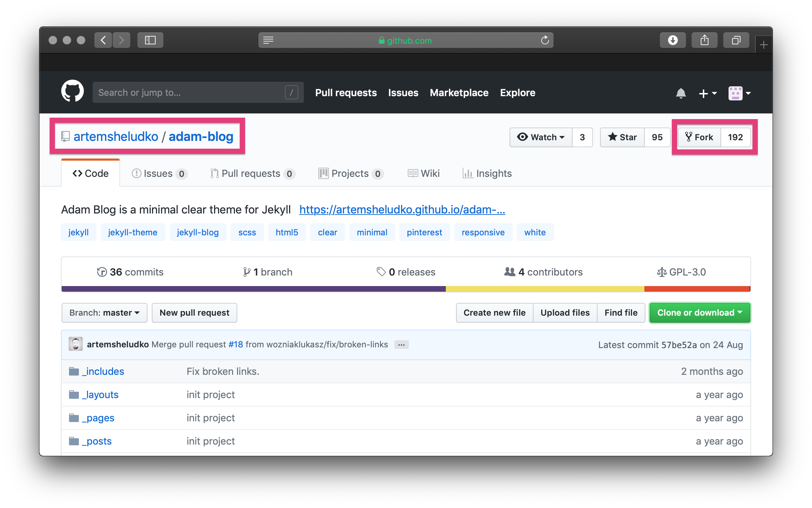Select the responsive topic tag
Viewport: 812px width, 508px height.
tap(483, 232)
